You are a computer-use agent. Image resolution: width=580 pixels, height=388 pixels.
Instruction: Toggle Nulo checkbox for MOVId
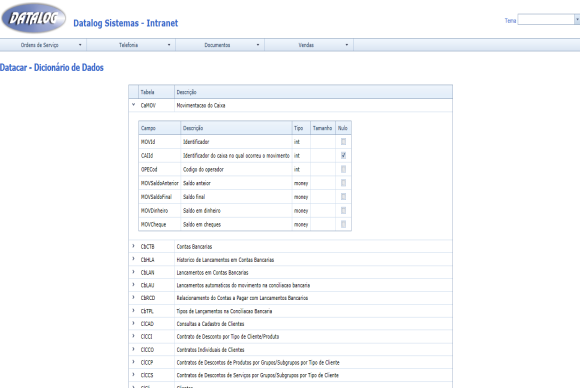pyautogui.click(x=343, y=142)
